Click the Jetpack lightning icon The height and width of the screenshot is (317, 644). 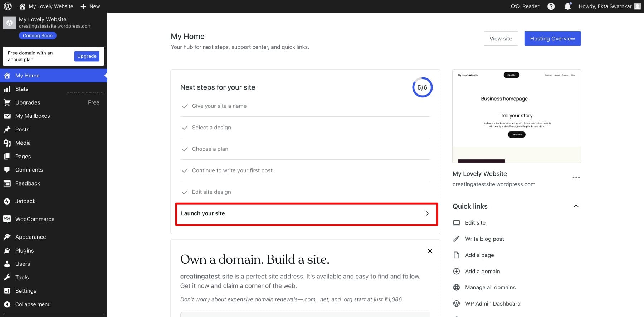7,201
